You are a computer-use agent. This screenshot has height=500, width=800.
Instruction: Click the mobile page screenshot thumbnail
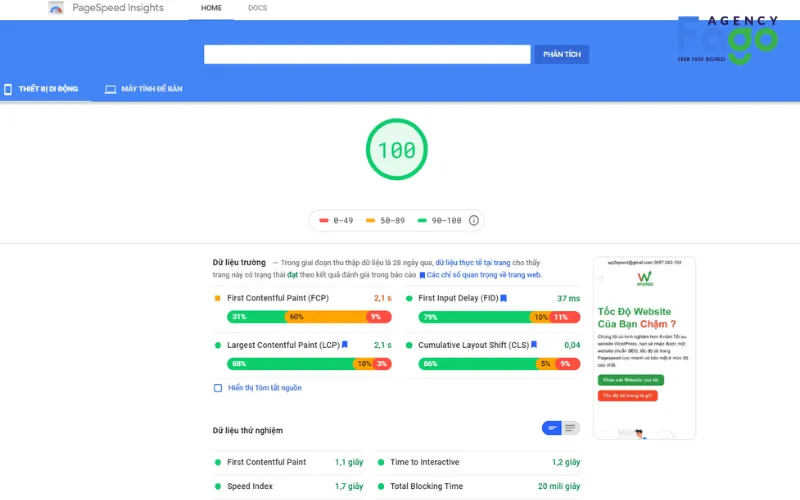tap(644, 348)
